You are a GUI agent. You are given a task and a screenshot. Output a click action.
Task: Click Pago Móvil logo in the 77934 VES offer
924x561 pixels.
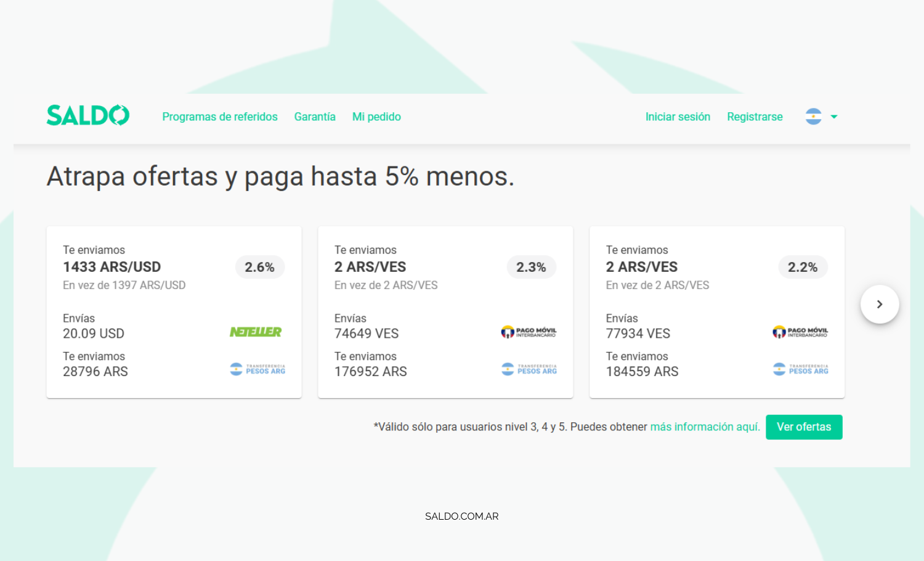pyautogui.click(x=800, y=332)
